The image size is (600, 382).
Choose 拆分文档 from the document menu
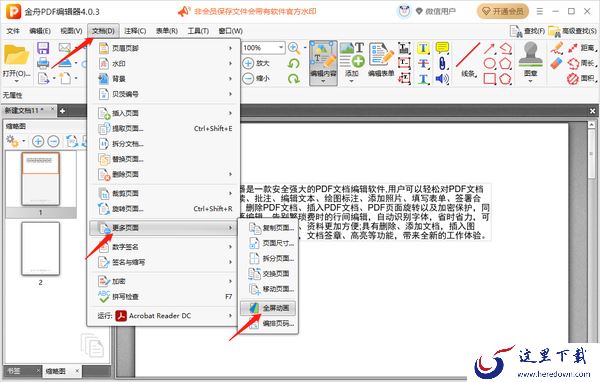click(164, 144)
